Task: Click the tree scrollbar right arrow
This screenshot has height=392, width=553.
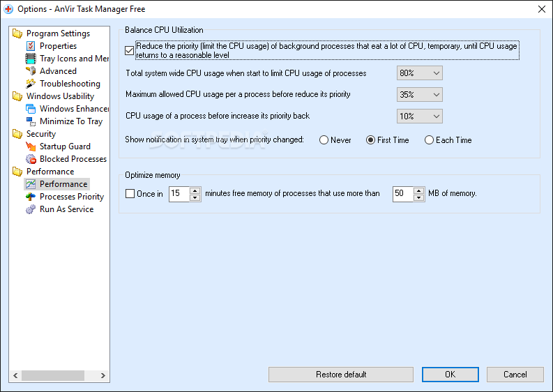Action: 103,375
